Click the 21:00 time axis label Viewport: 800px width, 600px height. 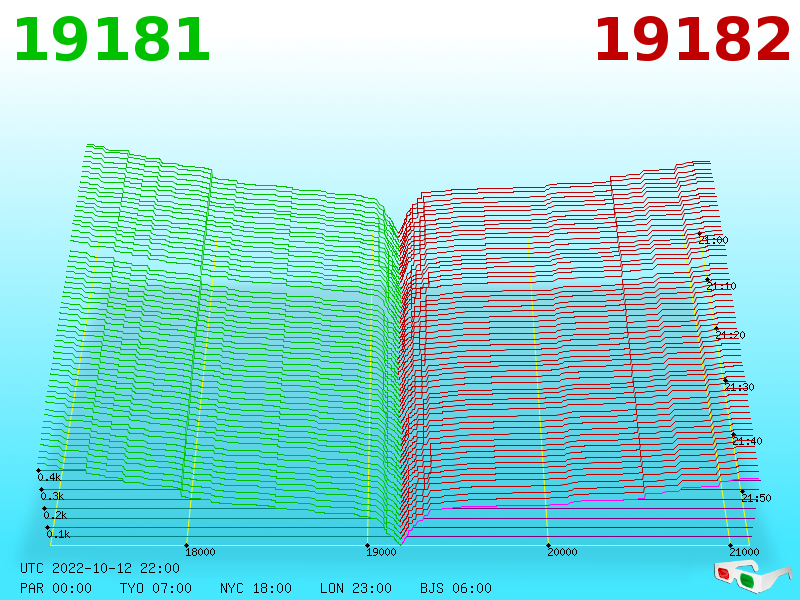pyautogui.click(x=713, y=240)
